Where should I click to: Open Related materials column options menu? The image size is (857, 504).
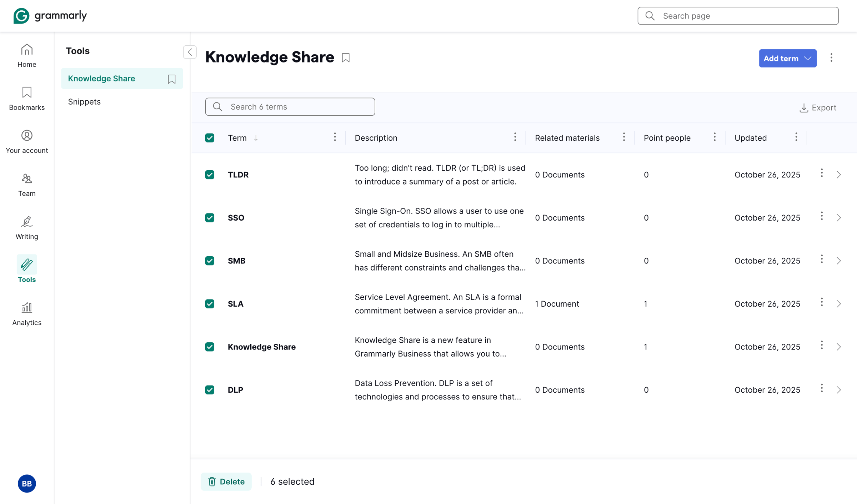(624, 137)
